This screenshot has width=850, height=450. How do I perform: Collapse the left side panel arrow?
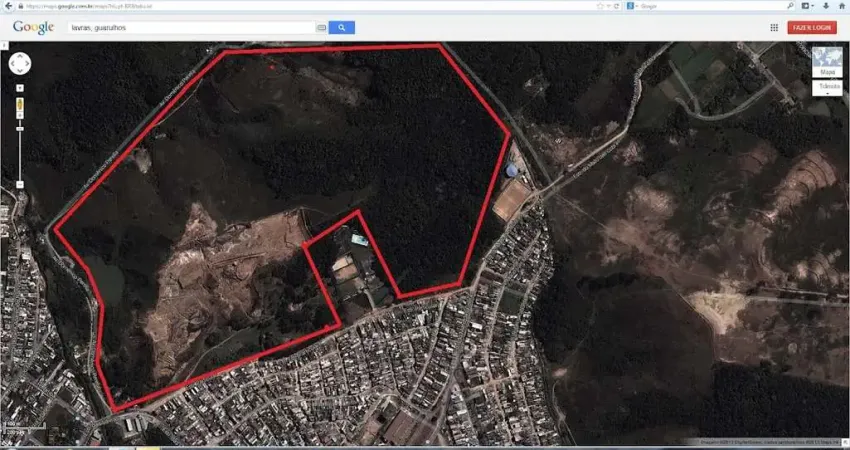pos(4,46)
